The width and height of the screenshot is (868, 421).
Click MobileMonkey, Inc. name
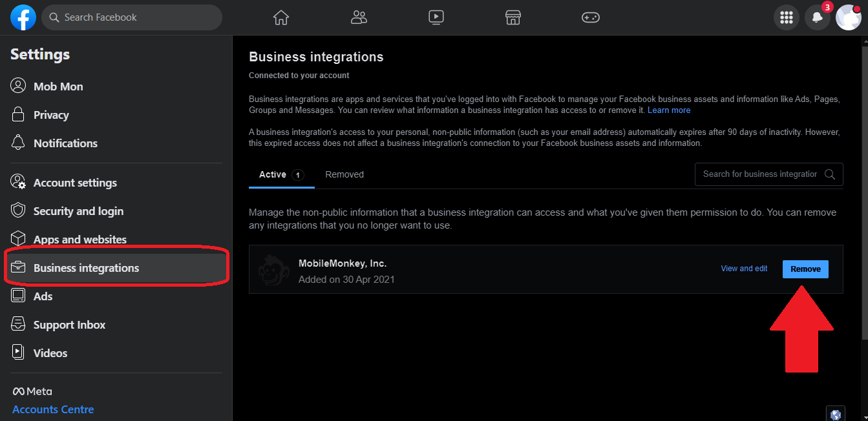point(343,263)
